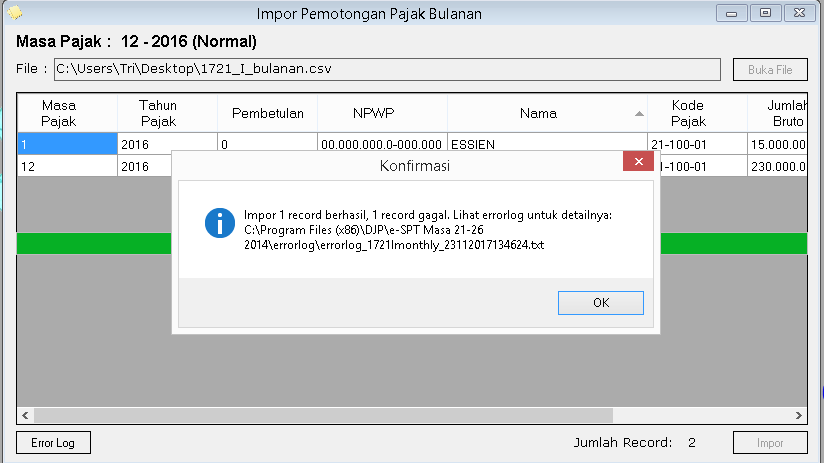
Task: Maximize the Impor Pemotongan Pajak Bulanan window
Action: (765, 13)
